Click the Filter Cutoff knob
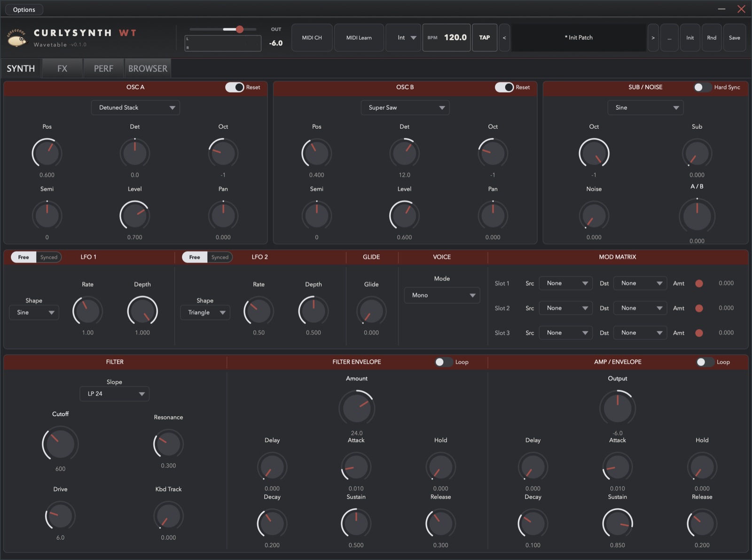Image resolution: width=752 pixels, height=560 pixels. pyautogui.click(x=60, y=443)
